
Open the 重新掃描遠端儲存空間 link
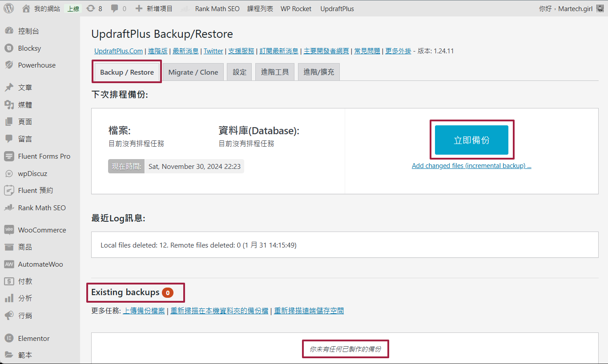tap(309, 311)
